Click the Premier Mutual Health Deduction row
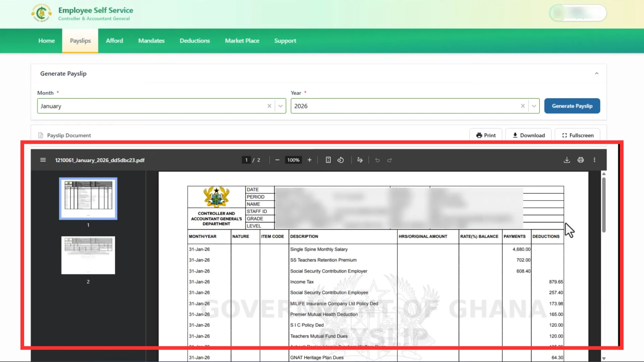 [376, 314]
